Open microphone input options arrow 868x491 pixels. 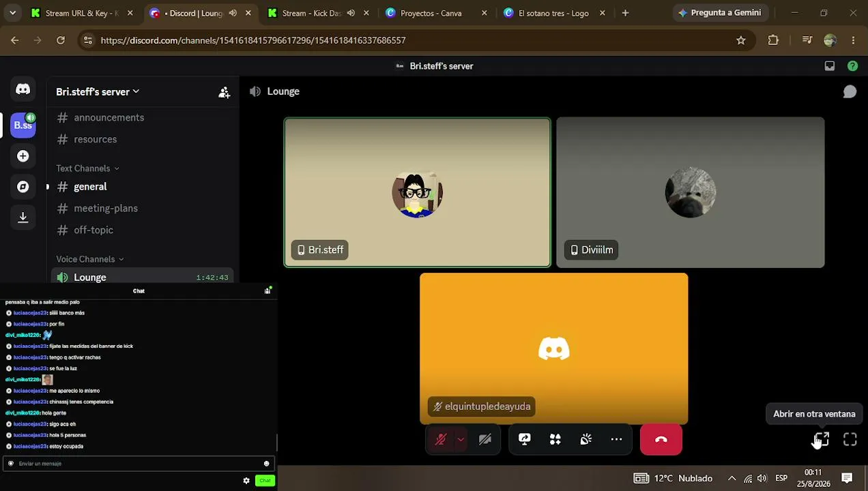(461, 440)
